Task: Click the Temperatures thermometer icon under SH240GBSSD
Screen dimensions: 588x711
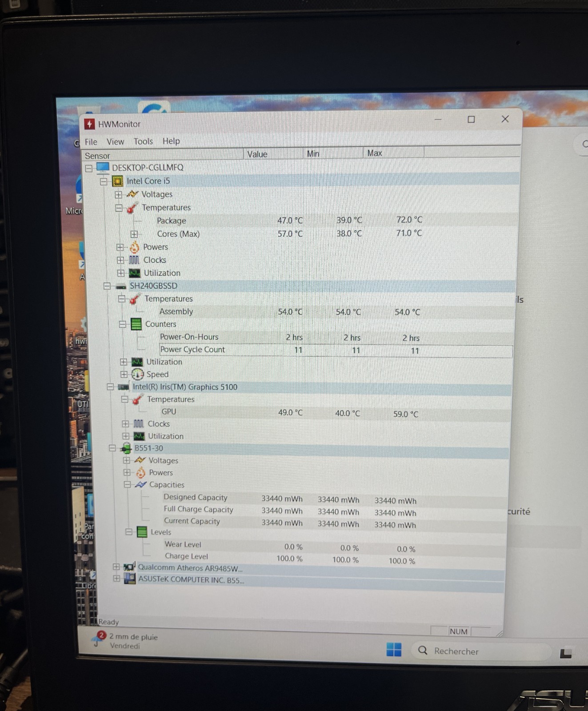Action: click(136, 299)
